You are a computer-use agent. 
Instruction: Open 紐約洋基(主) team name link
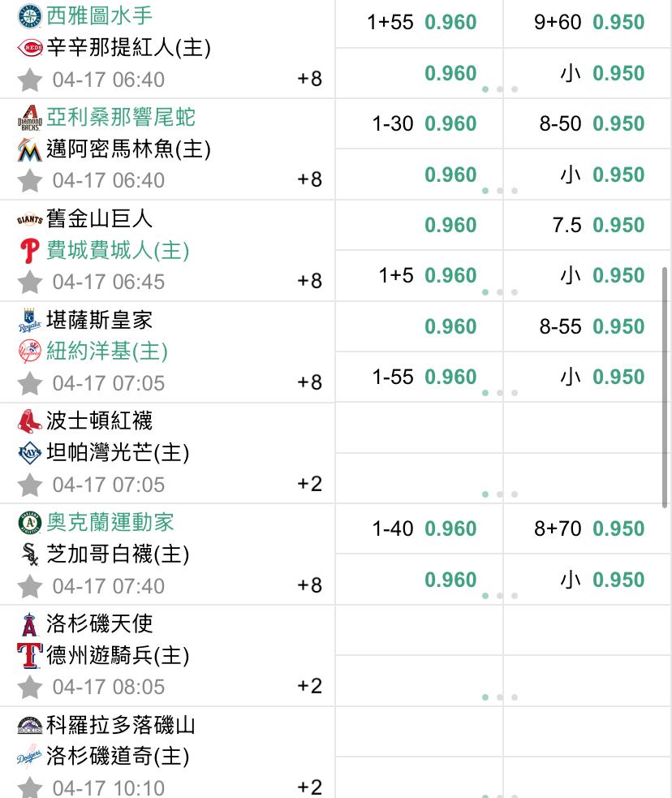[x=107, y=352]
